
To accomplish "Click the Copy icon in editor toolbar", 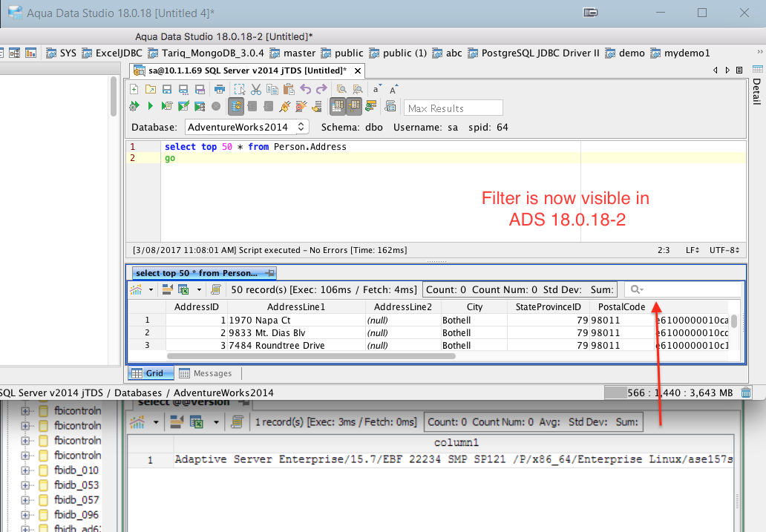I will pos(272,89).
